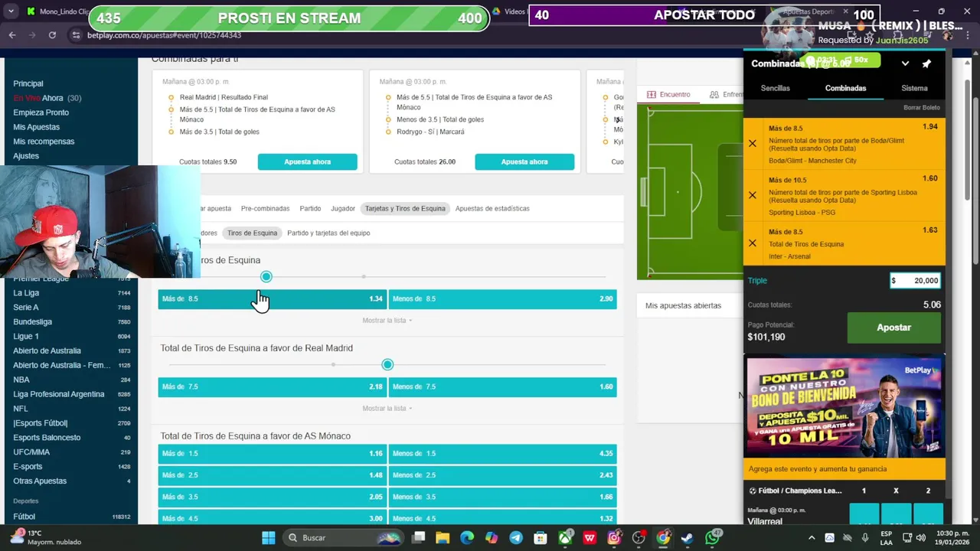The width and height of the screenshot is (980, 551).
Task: Click Apuesta ahora for 26.00 combo
Action: (524, 161)
